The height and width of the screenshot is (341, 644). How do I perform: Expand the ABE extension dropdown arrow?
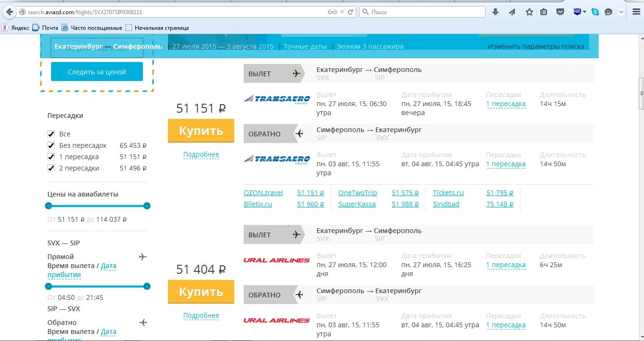585,12
